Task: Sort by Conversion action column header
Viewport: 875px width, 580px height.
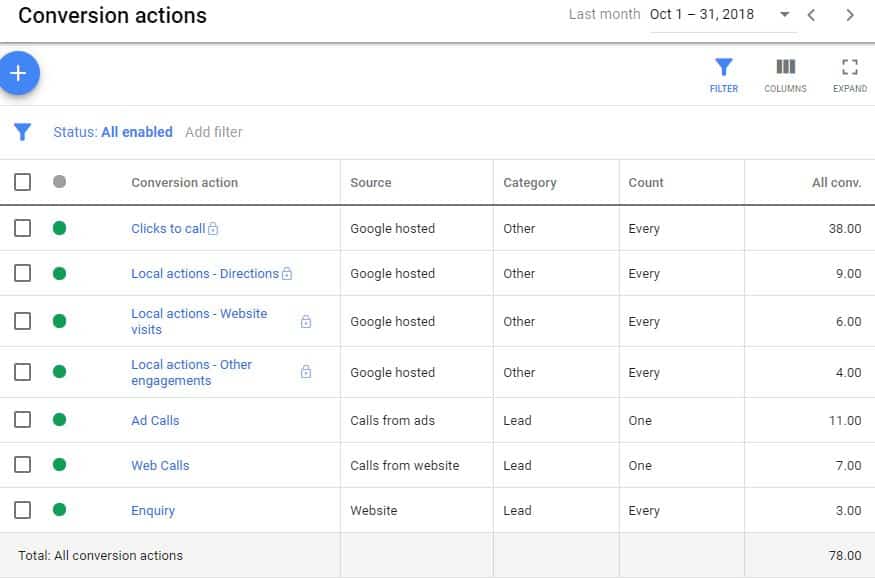Action: coord(184,183)
